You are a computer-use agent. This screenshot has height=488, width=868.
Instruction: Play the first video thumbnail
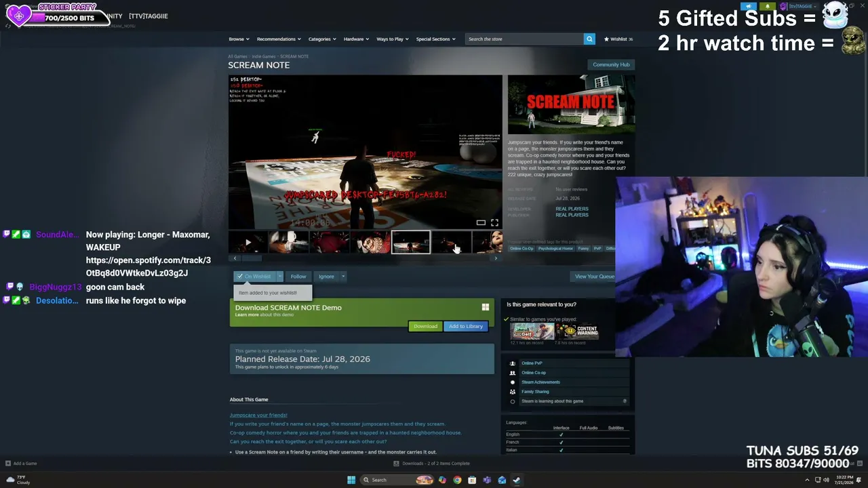(x=248, y=242)
